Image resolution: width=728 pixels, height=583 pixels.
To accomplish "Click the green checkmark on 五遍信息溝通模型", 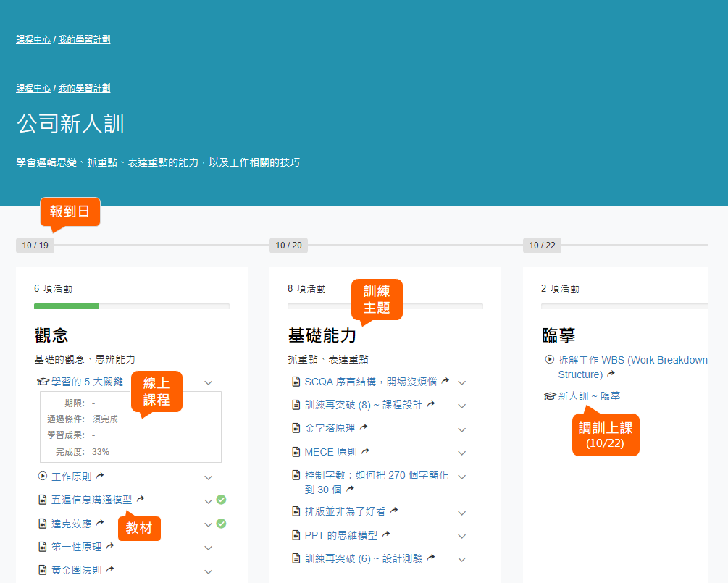I will [x=222, y=500].
